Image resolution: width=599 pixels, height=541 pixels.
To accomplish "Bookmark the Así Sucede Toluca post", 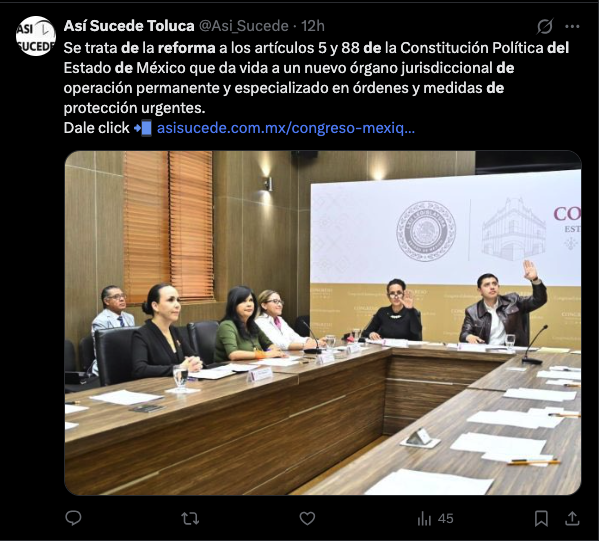I will [x=541, y=518].
